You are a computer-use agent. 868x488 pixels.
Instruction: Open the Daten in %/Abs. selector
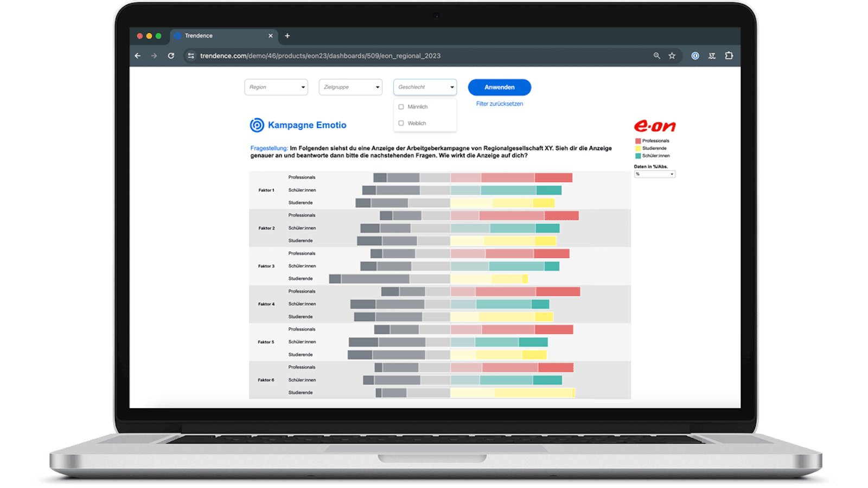(x=655, y=174)
